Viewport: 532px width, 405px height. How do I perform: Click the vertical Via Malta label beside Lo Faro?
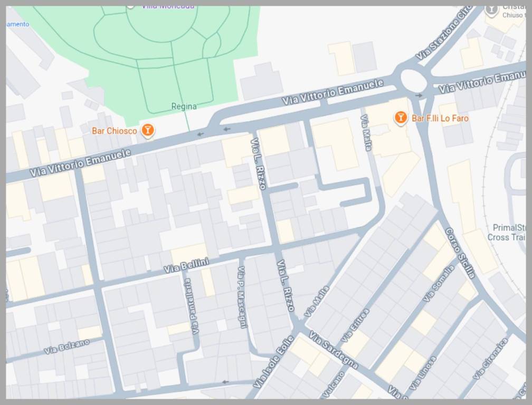click(366, 132)
